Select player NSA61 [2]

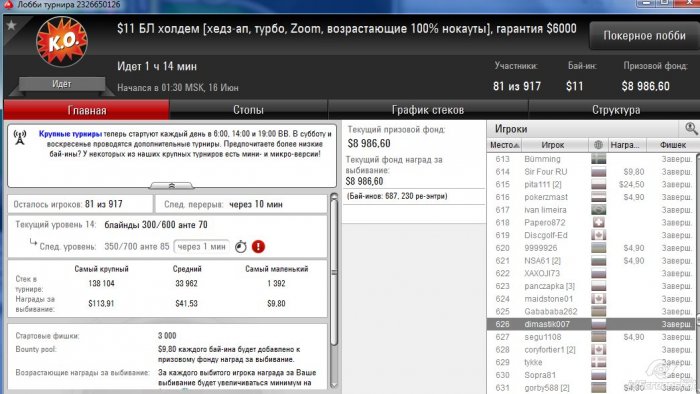(x=542, y=261)
